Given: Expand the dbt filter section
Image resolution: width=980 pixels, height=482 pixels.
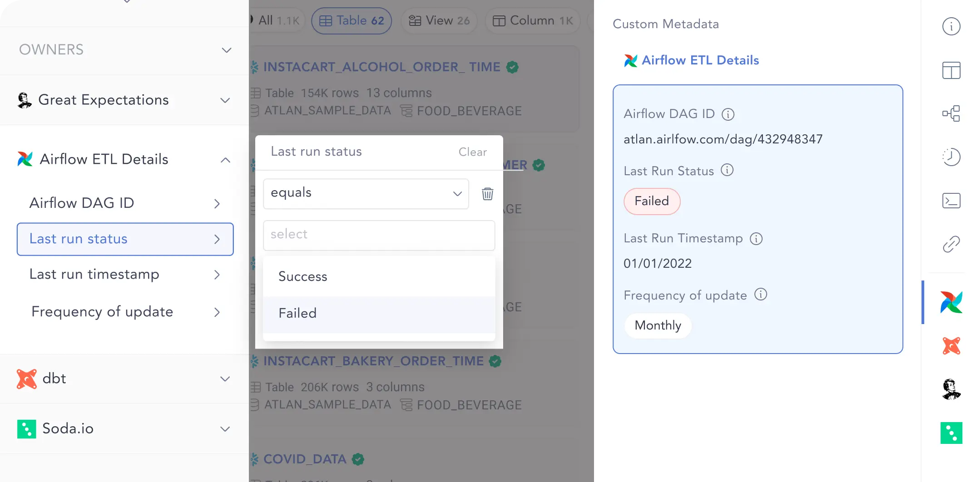Looking at the screenshot, I should pyautogui.click(x=124, y=379).
